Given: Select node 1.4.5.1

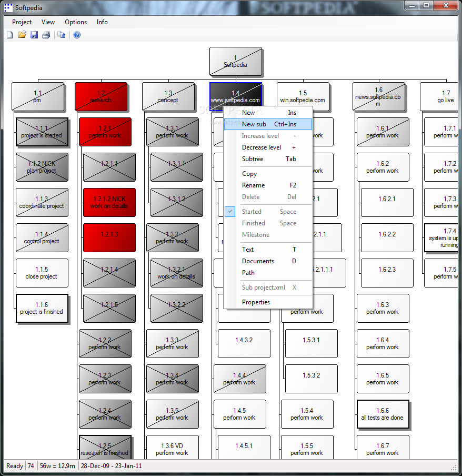Looking at the screenshot, I should 244,447.
